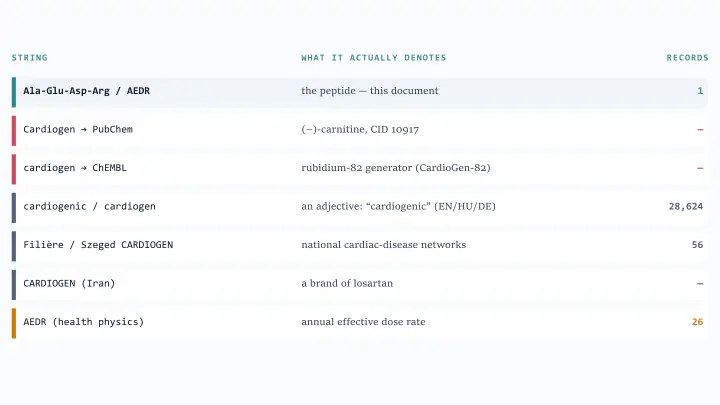Click the cardiogenic / cardiogen entry
This screenshot has height=405, width=720.
[90, 207]
